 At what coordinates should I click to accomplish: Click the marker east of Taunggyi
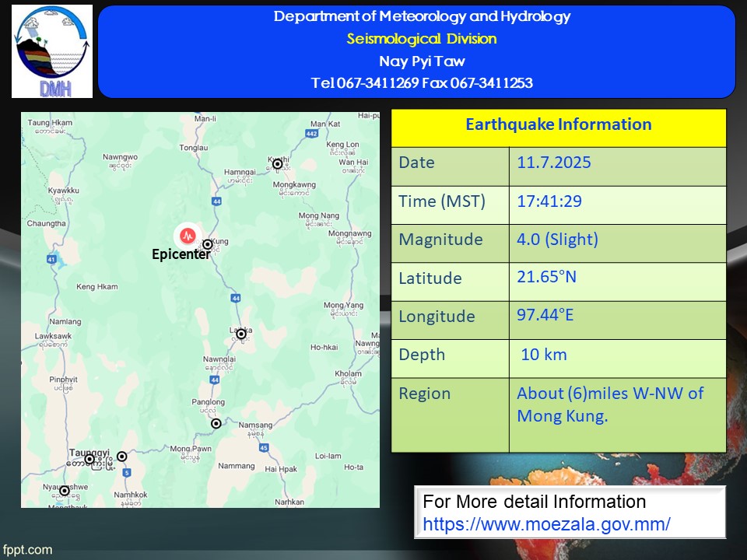tap(122, 457)
